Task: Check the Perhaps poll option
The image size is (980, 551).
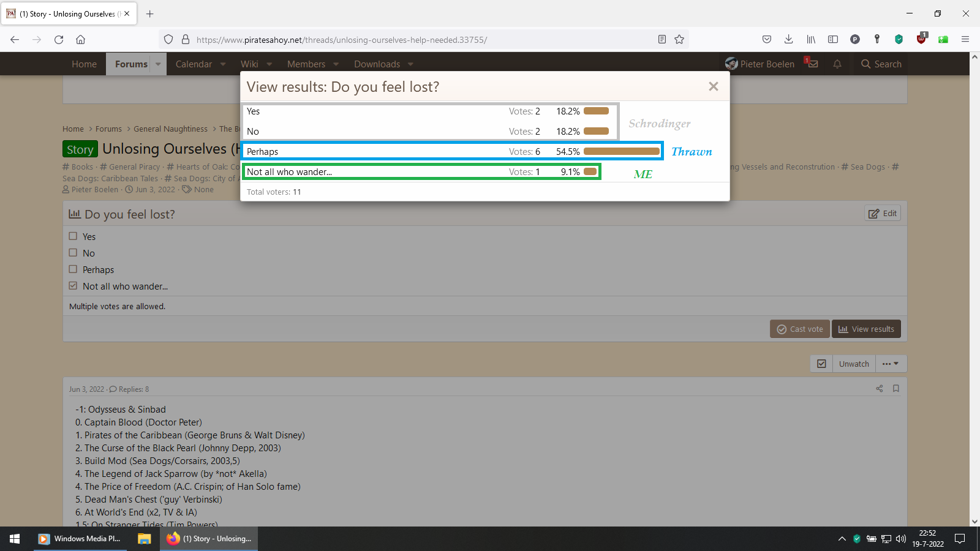Action: tap(73, 269)
